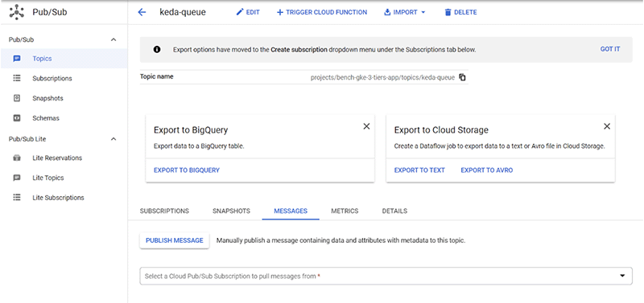This screenshot has width=644, height=303.
Task: Switch to the Metrics tab
Action: pyautogui.click(x=345, y=211)
